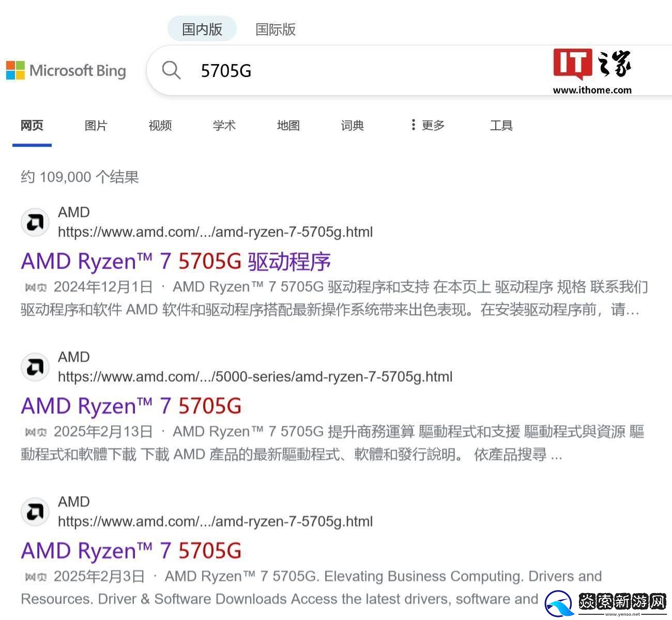Viewport: 672px width, 620px height.
Task: Click the Microsoft Bing logo
Action: pyautogui.click(x=67, y=71)
